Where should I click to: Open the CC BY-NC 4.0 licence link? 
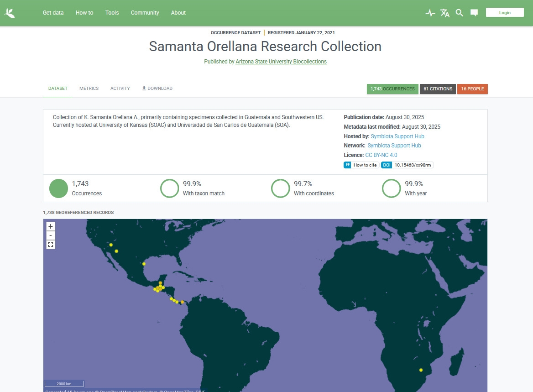(x=381, y=155)
